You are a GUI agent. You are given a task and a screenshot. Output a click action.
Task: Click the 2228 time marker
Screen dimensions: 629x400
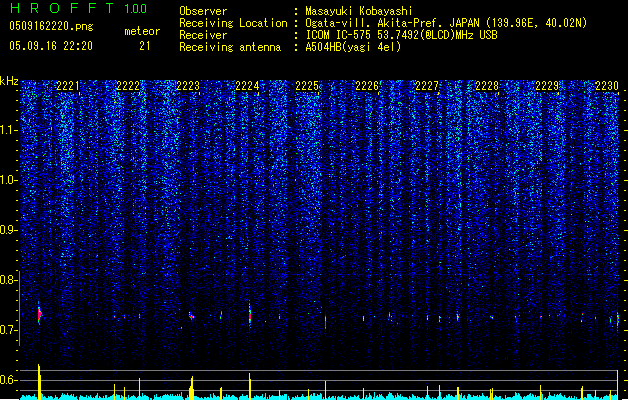tap(487, 86)
